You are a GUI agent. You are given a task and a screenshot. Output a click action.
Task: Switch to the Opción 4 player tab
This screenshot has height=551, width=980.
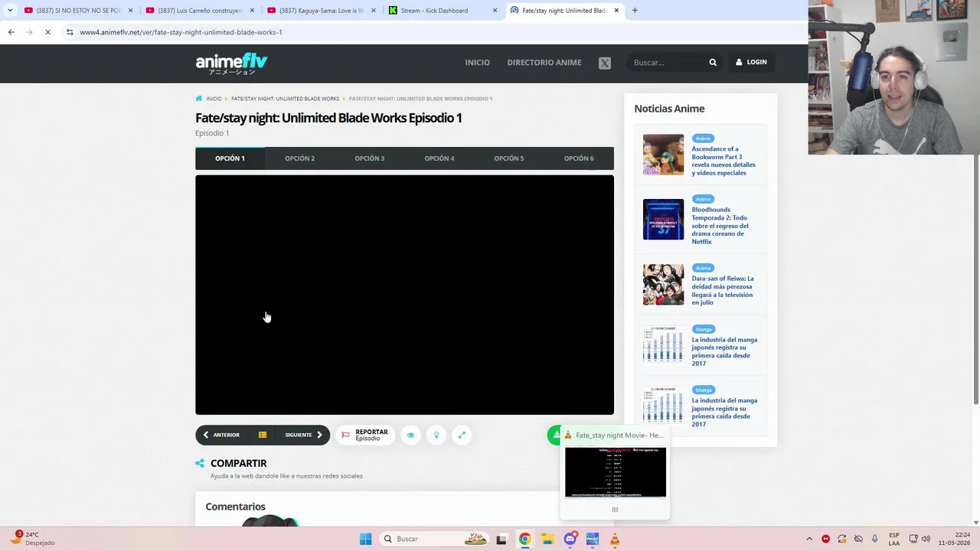pos(439,158)
